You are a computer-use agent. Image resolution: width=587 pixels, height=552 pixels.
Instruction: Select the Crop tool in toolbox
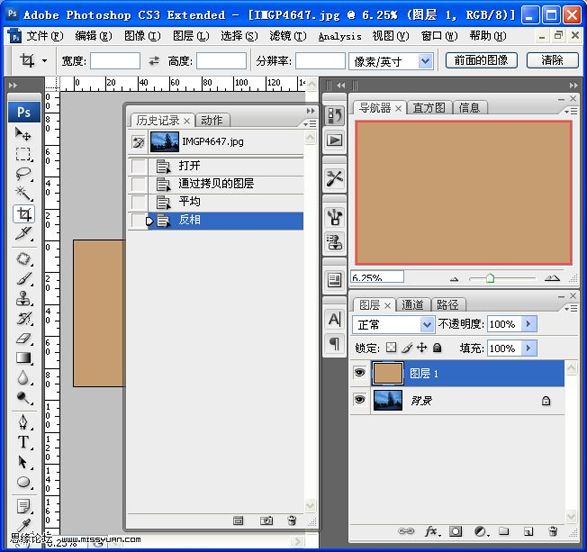tap(24, 214)
